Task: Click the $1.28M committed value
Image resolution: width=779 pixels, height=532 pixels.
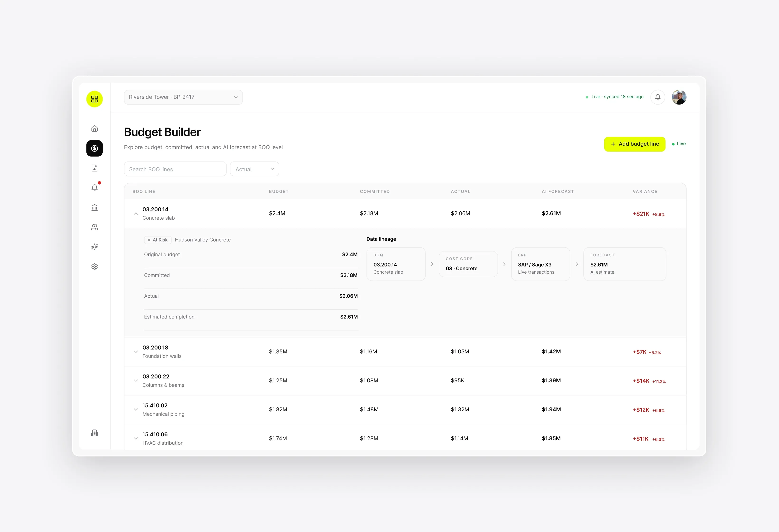Action: click(x=369, y=438)
